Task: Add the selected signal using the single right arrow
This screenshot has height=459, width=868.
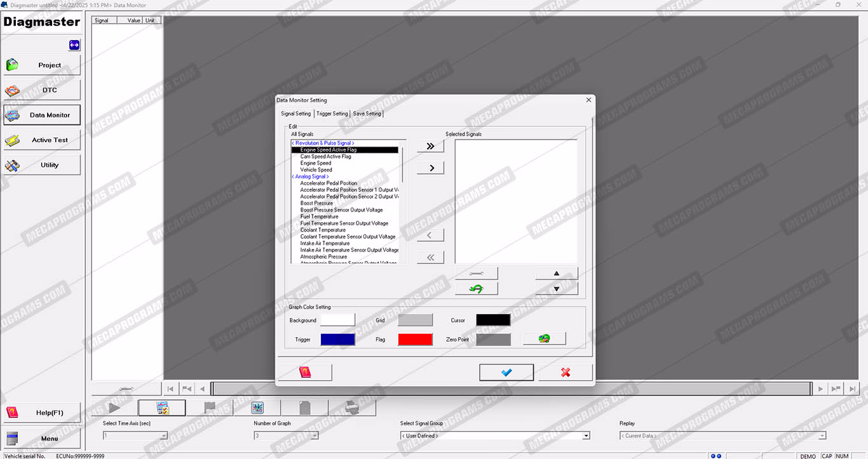Action: coord(430,168)
